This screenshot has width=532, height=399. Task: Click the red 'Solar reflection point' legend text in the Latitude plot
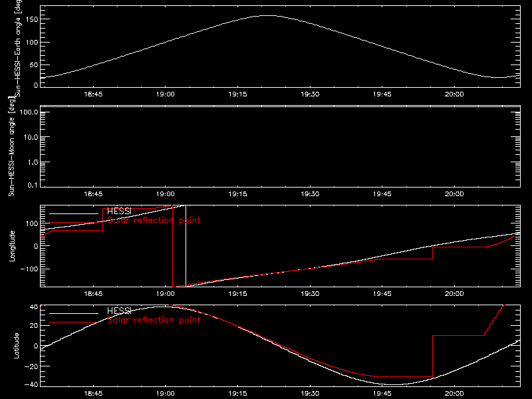[x=154, y=320]
